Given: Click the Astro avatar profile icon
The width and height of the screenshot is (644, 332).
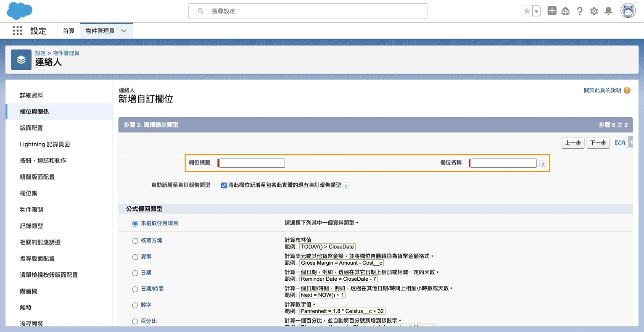Looking at the screenshot, I should click(628, 11).
